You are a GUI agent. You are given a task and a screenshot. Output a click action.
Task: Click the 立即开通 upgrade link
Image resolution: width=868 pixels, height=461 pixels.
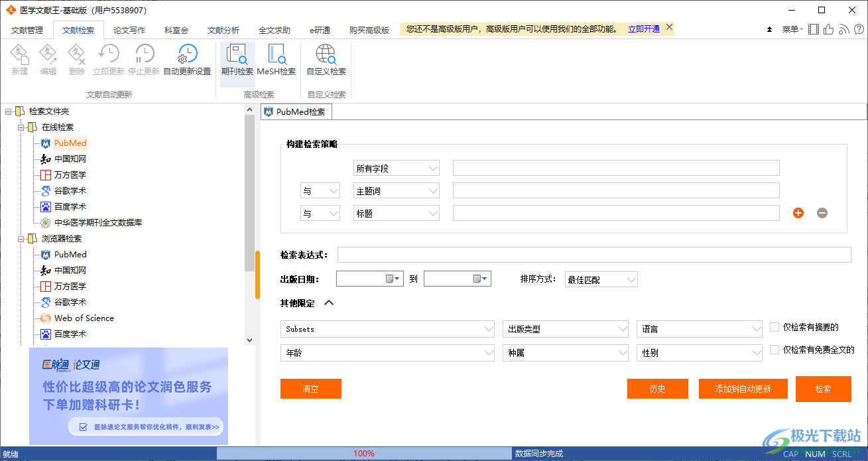[x=643, y=29]
